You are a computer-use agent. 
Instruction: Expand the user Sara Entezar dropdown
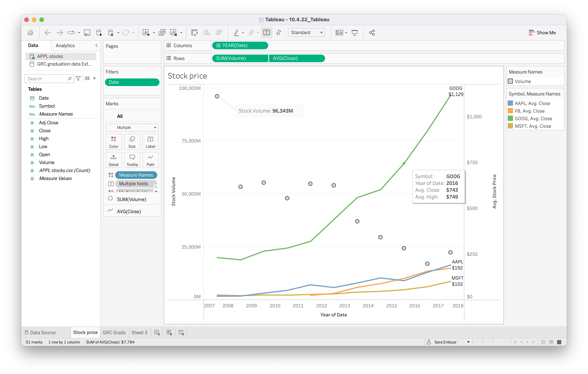click(x=468, y=342)
